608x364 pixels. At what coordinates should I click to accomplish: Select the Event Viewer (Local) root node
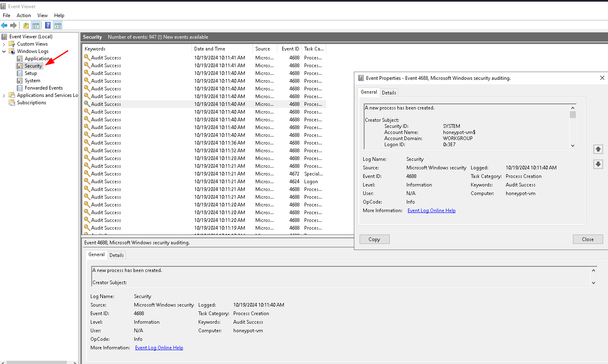click(31, 37)
